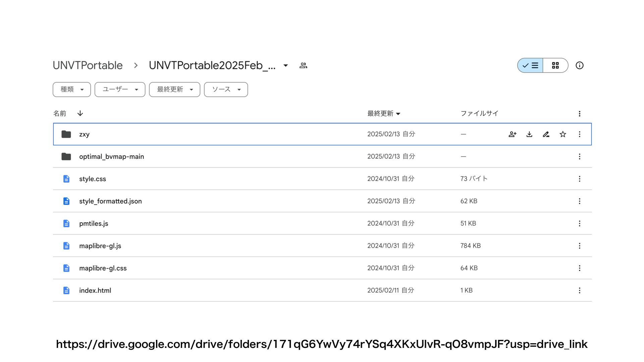
Task: Click the shared people icon beside folder title
Action: point(303,65)
